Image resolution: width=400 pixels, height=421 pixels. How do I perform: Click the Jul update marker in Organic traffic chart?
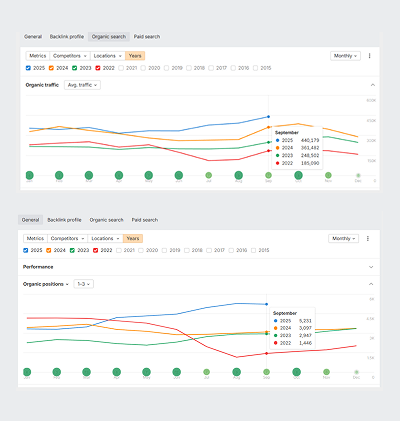coord(209,175)
